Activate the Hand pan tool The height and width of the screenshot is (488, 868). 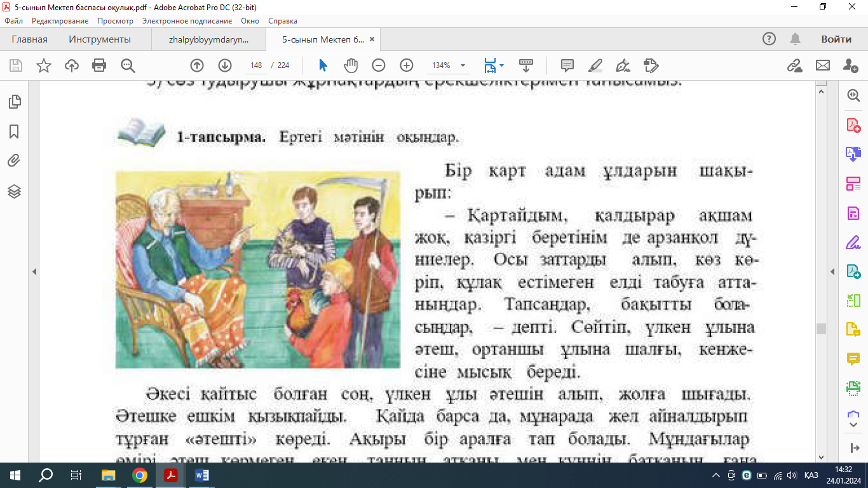(351, 65)
